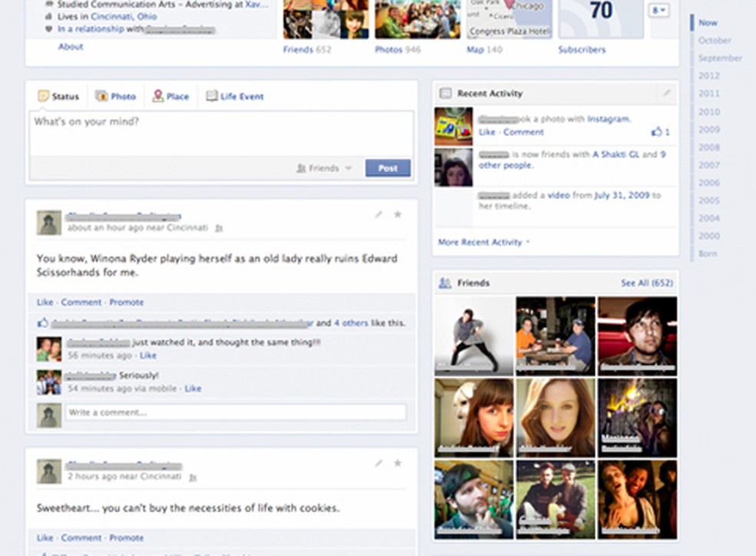Select 'Now' in the timeline navigator
Viewport: 756px width, 556px height.
(x=707, y=22)
